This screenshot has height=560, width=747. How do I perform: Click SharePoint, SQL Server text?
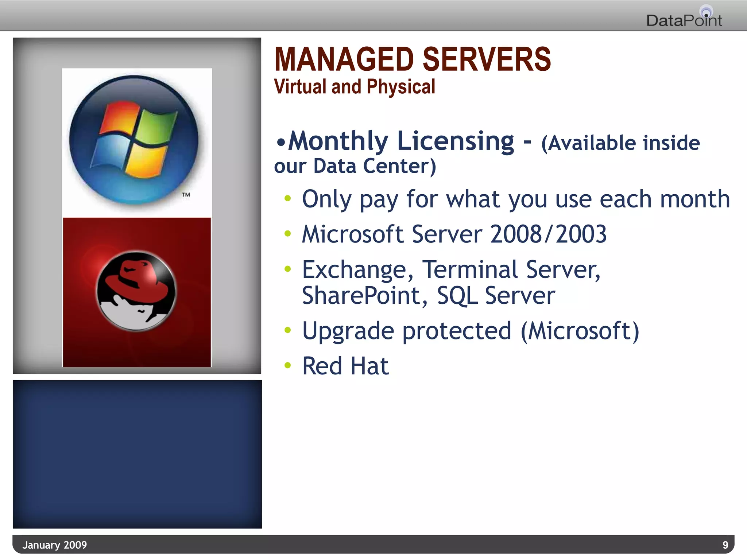pos(428,295)
